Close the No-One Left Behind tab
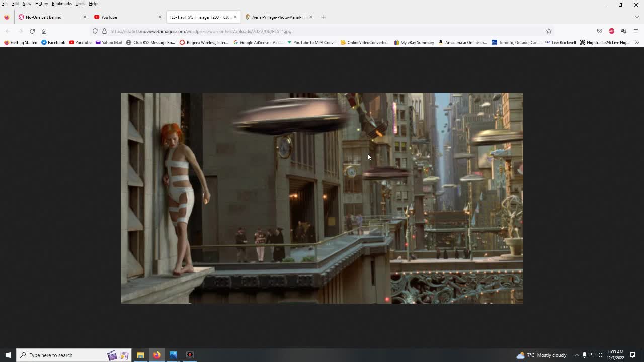The image size is (644, 362). tap(84, 17)
